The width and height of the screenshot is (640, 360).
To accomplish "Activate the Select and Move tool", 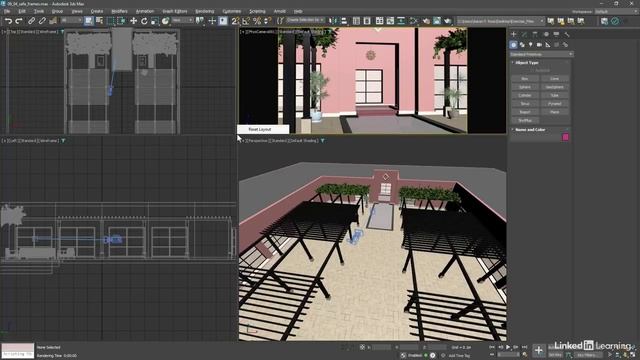I will coord(133,21).
